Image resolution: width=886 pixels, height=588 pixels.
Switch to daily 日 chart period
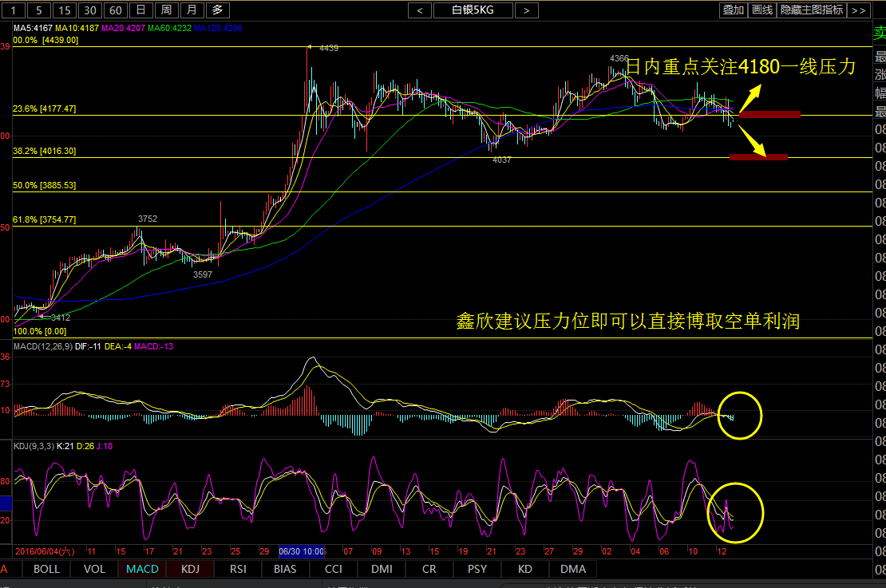(x=140, y=10)
